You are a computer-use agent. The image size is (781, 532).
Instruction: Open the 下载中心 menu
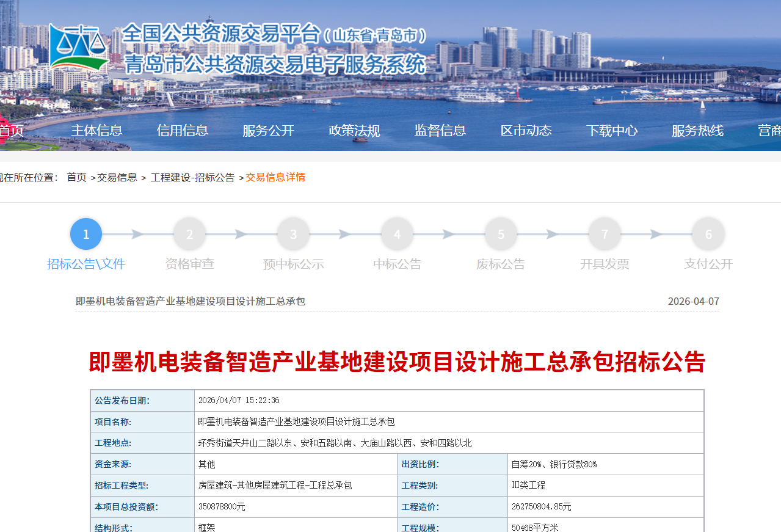[612, 130]
